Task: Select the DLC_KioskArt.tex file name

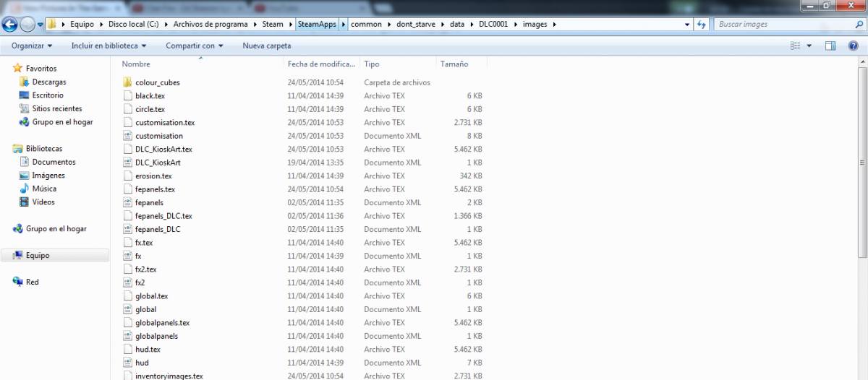Action: coord(163,149)
